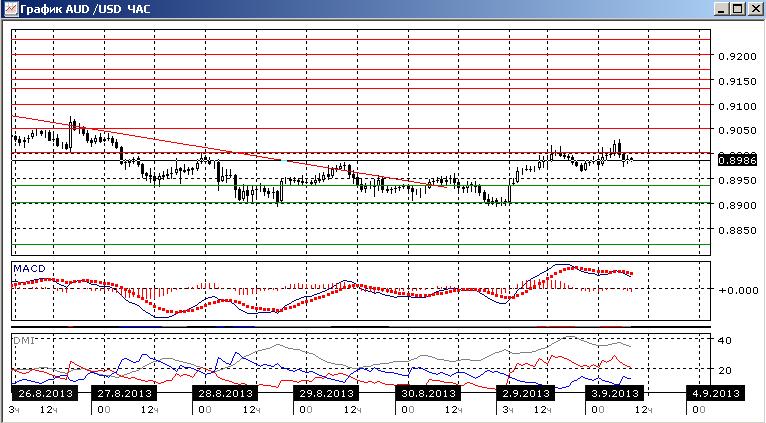Select the current price label 0.8986

738,160
